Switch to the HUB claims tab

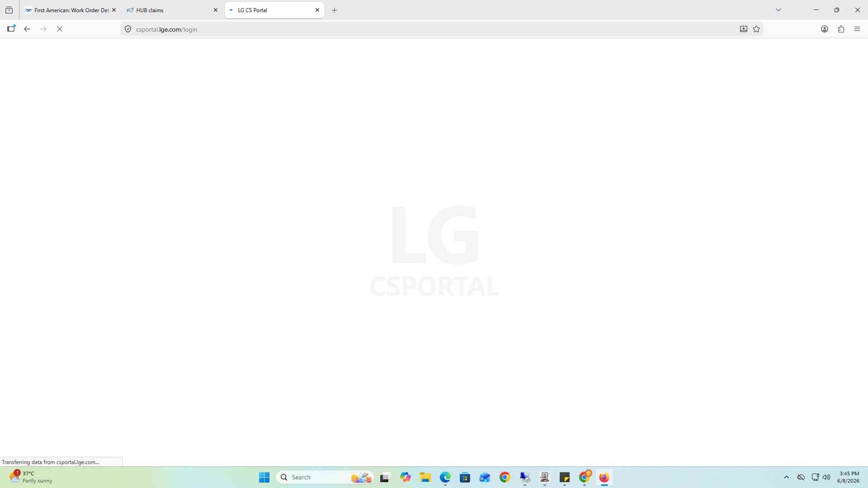(168, 10)
